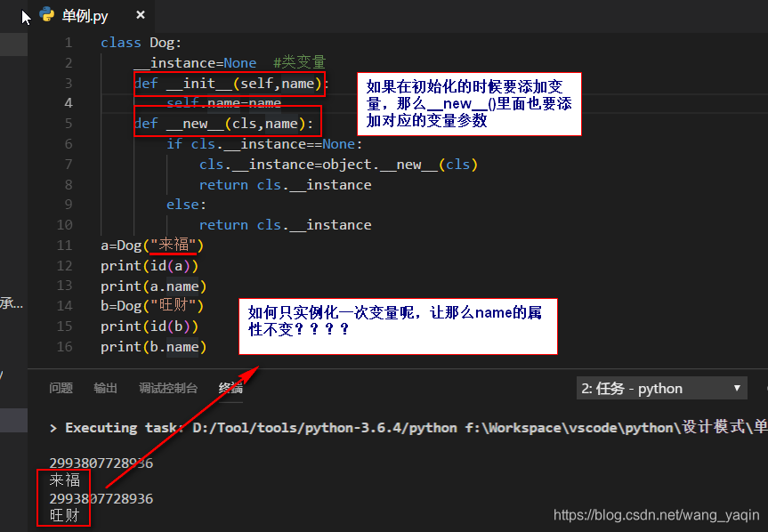The height and width of the screenshot is (532, 768).
Task: Click the 'Executing task' terminal line
Action: tap(408, 427)
